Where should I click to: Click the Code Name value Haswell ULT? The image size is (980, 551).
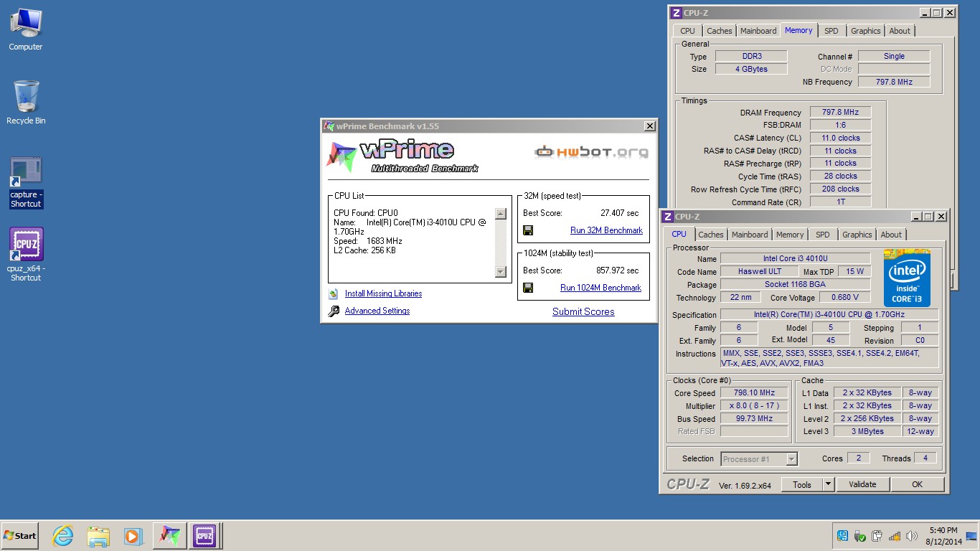(x=760, y=271)
